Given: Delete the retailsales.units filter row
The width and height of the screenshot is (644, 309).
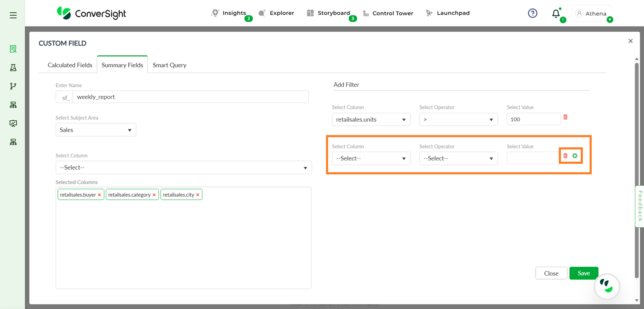Looking at the screenshot, I should 566,117.
